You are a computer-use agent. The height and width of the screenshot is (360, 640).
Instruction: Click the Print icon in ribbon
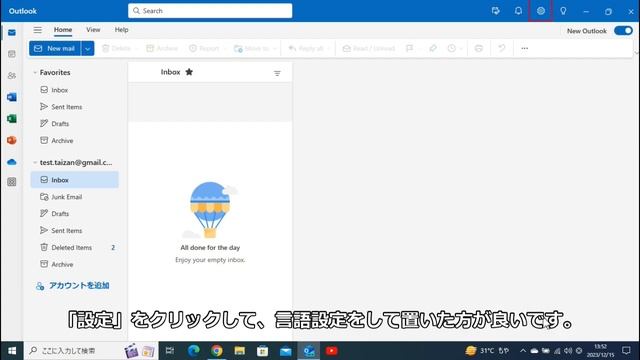pyautogui.click(x=479, y=49)
